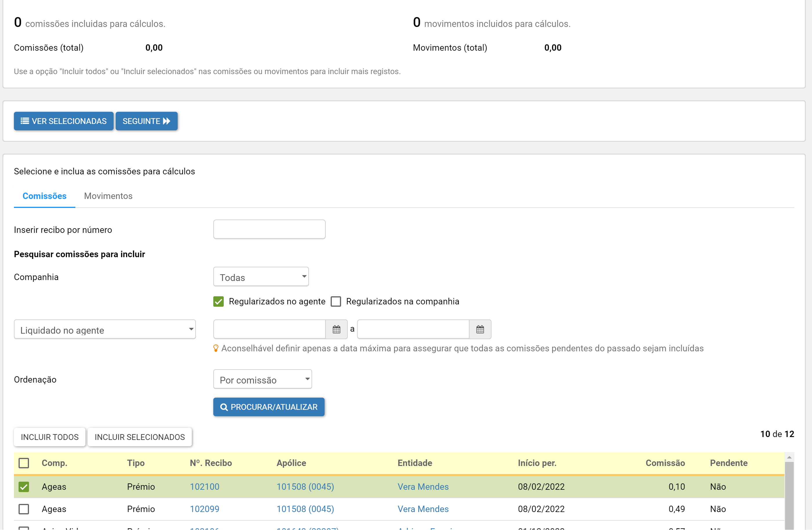Open the Ordenação Por comissão dropdown
The width and height of the screenshot is (812, 530).
(262, 380)
